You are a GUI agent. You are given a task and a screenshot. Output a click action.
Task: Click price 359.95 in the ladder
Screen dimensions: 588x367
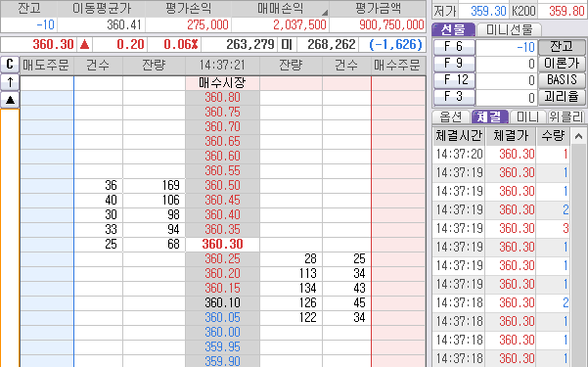pos(222,346)
